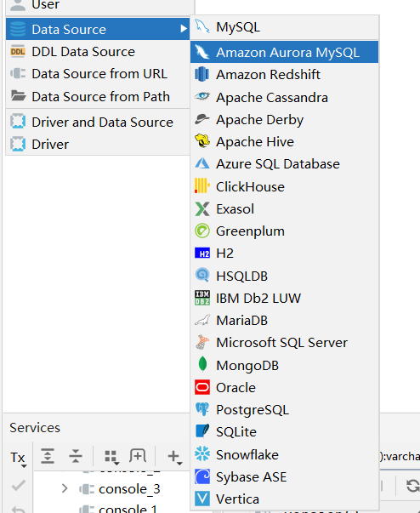Image resolution: width=420 pixels, height=513 pixels.
Task: Click the Apache Cassandra eye icon
Action: [x=202, y=97]
